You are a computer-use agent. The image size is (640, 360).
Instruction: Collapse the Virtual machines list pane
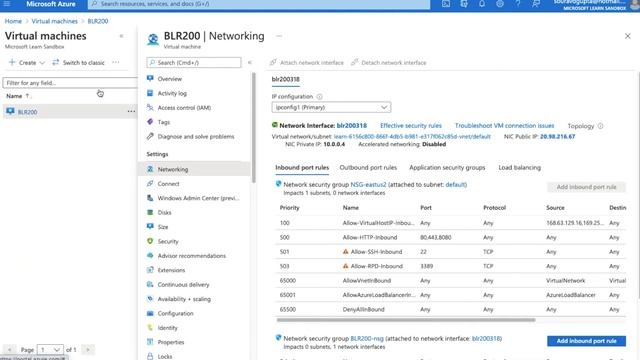pos(121,36)
